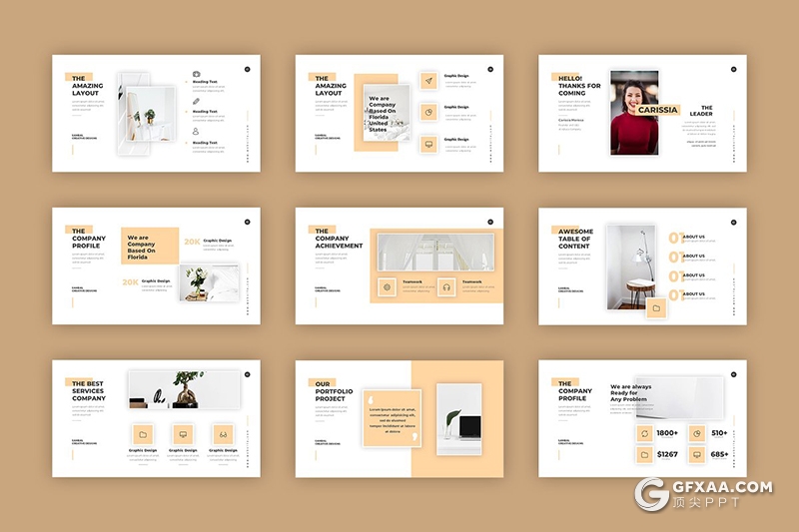Click the bonsai plant photo in Best Services slide
The image size is (799, 532).
184,390
